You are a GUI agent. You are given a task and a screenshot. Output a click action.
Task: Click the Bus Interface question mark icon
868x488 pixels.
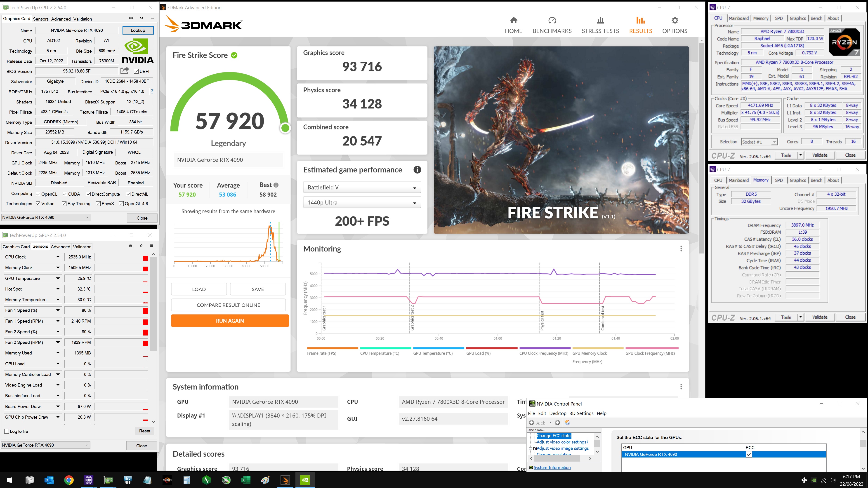(x=152, y=91)
